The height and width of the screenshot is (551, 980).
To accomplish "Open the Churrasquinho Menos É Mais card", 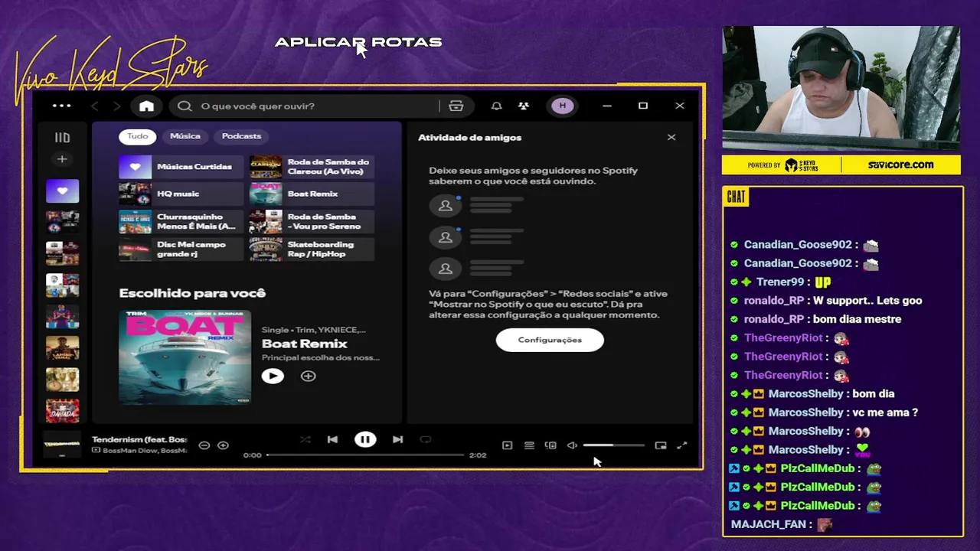I will click(x=181, y=222).
